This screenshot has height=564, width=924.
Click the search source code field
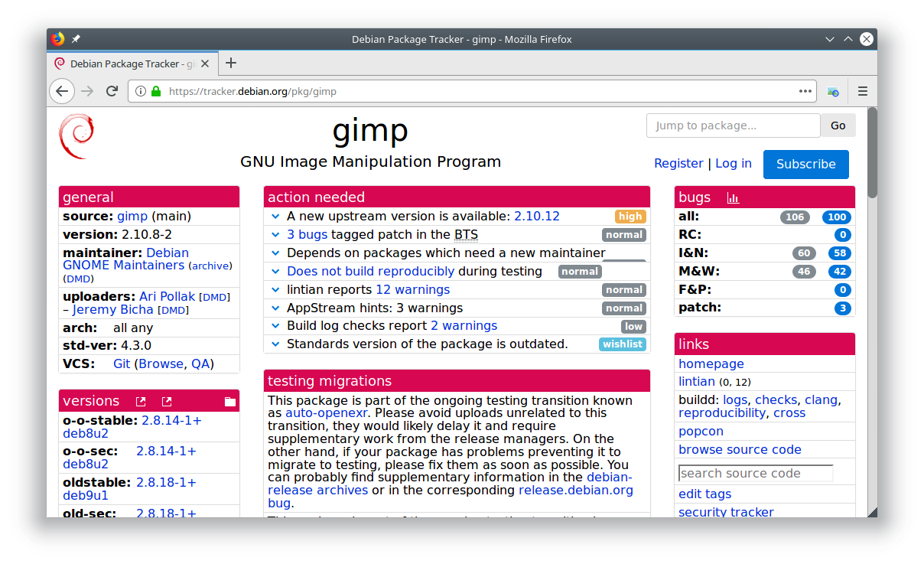(756, 473)
